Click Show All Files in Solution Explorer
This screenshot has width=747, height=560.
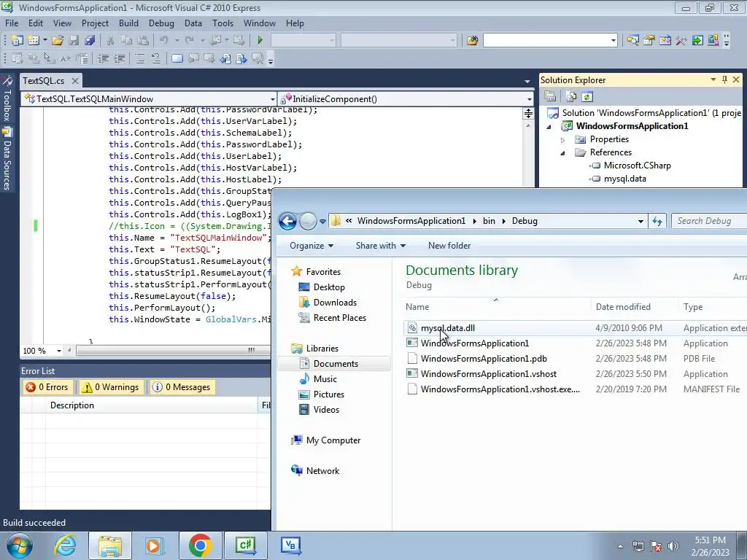pyautogui.click(x=570, y=97)
